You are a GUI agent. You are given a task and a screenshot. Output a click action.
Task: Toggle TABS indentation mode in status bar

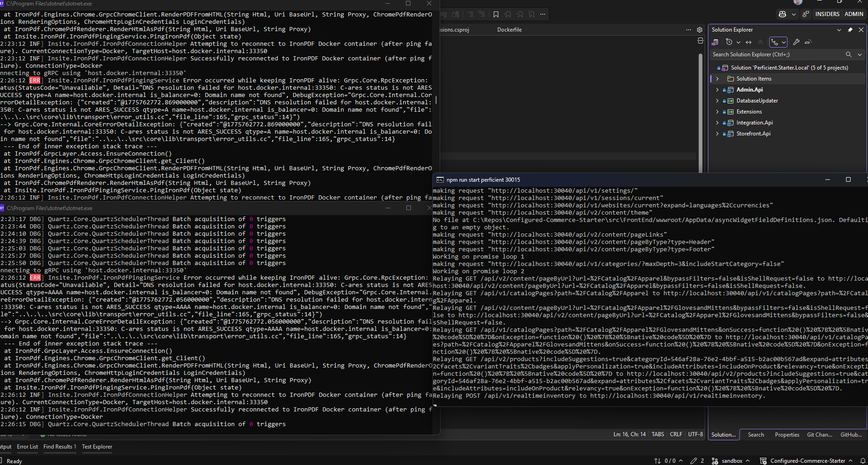pos(658,434)
